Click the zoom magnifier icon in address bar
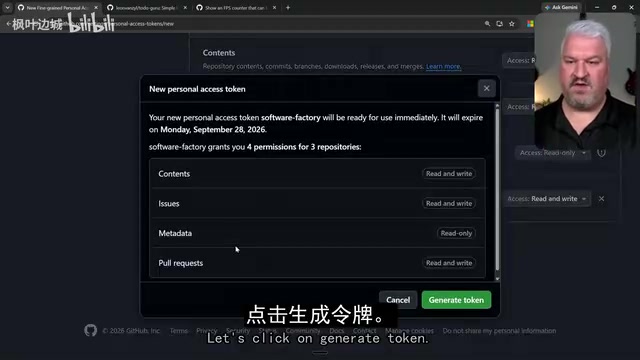The width and height of the screenshot is (640, 360). click(487, 24)
